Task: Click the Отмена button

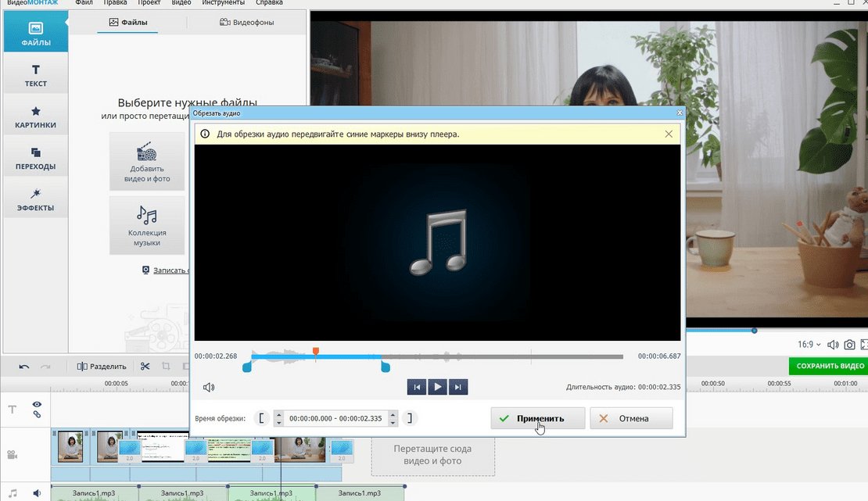Action: (x=631, y=418)
